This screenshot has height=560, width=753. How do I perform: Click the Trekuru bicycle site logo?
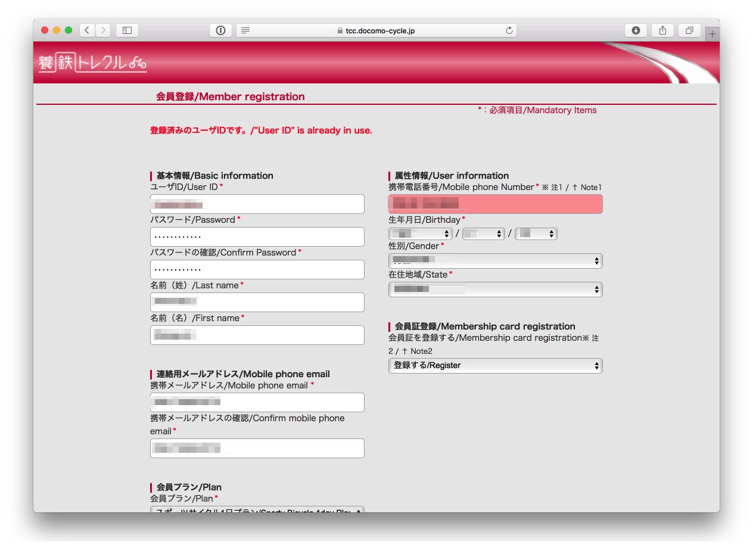point(92,63)
